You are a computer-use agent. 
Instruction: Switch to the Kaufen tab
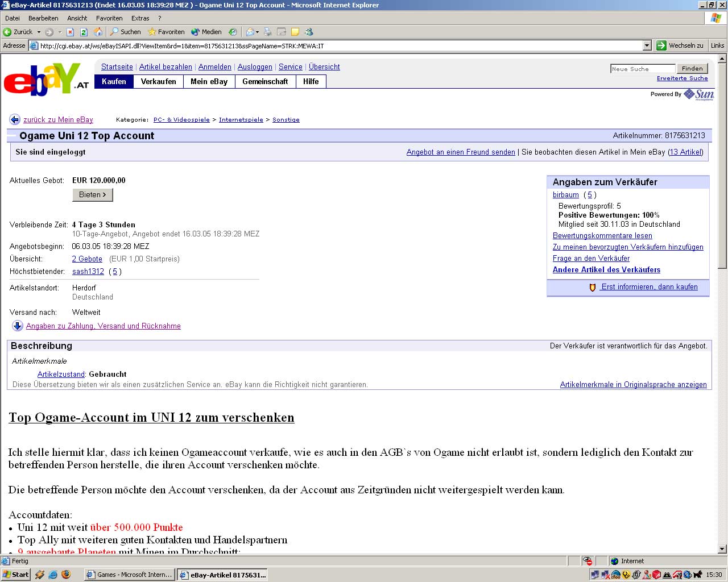point(114,81)
